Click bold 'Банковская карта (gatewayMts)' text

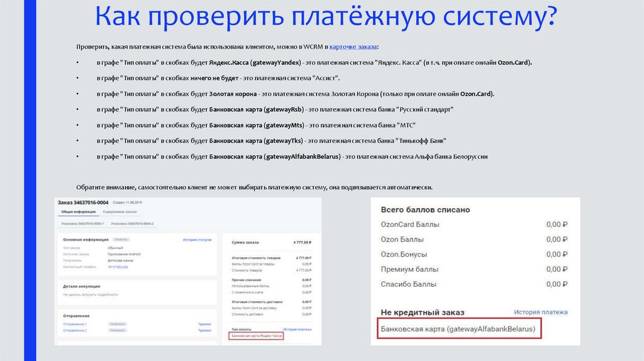257,125
